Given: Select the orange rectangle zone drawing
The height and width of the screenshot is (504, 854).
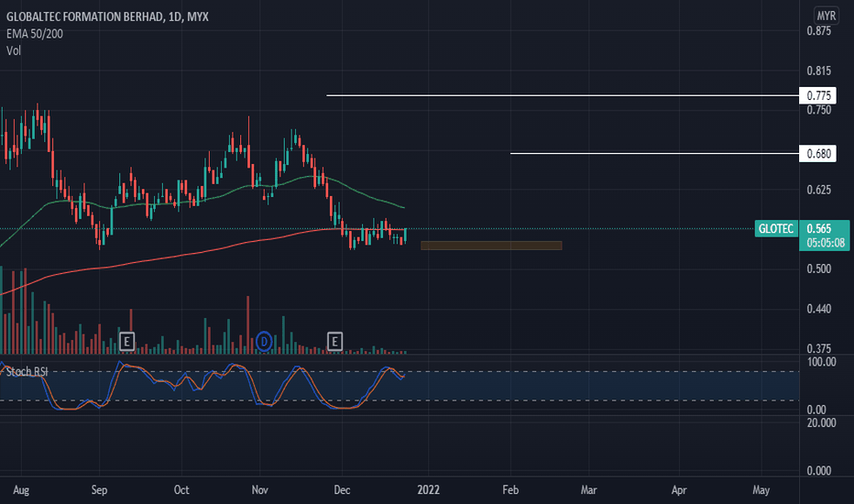Looking at the screenshot, I should (x=491, y=246).
